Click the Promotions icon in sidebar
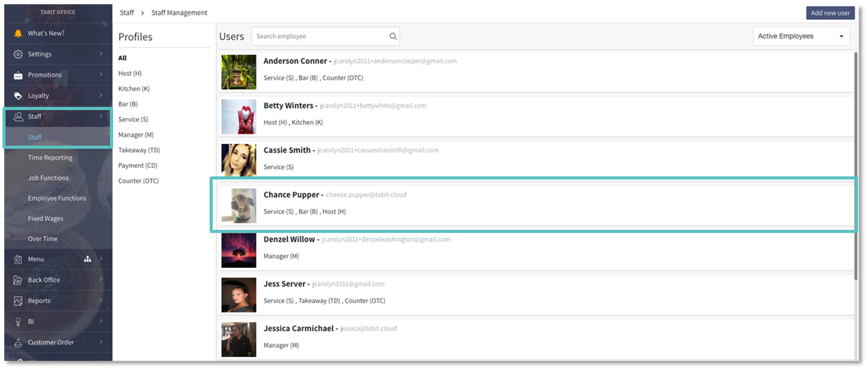The width and height of the screenshot is (868, 370). click(18, 75)
